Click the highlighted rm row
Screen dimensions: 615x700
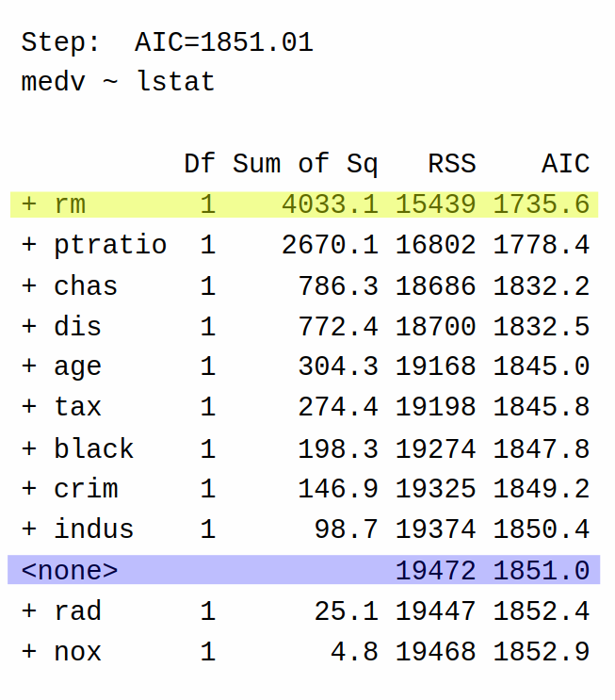[x=304, y=204]
